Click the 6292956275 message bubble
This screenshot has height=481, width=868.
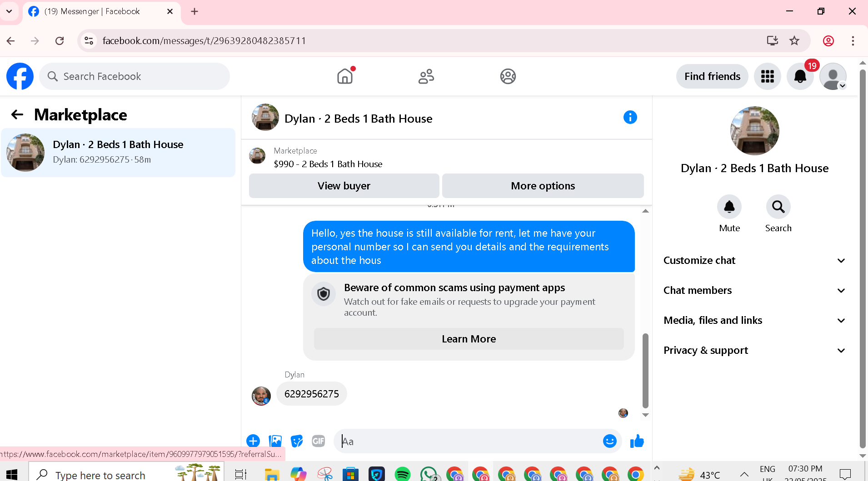pyautogui.click(x=312, y=394)
